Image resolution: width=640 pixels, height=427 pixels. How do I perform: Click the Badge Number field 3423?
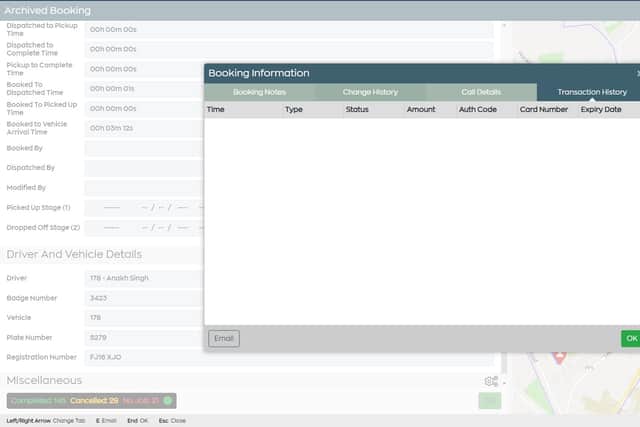[144, 298]
